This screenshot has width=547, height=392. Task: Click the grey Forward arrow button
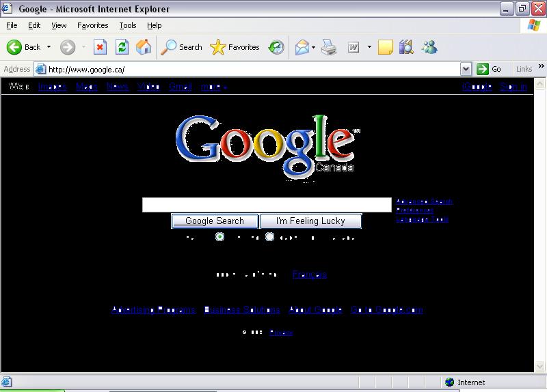[x=67, y=47]
